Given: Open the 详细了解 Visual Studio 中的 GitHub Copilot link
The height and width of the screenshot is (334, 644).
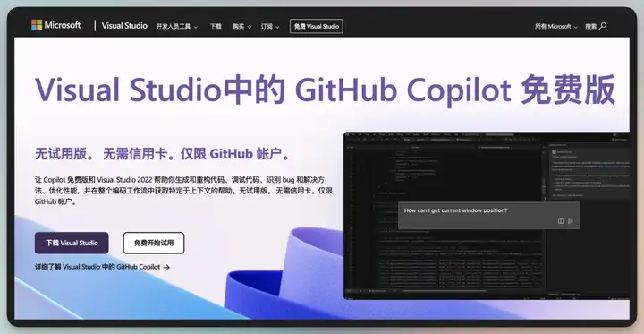Looking at the screenshot, I should [x=97, y=267].
